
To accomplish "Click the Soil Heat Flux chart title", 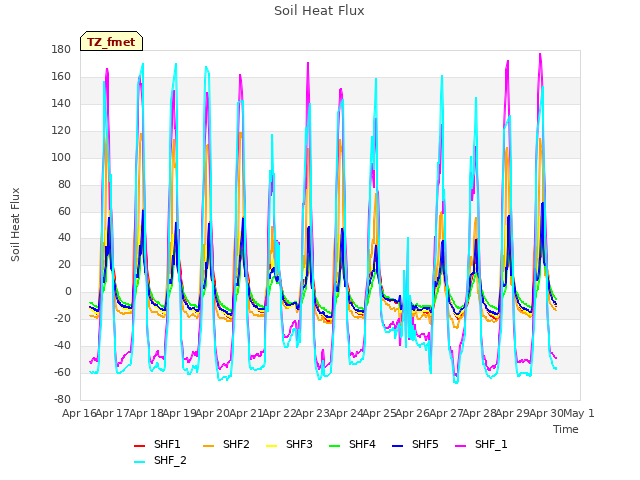I will point(319,11).
